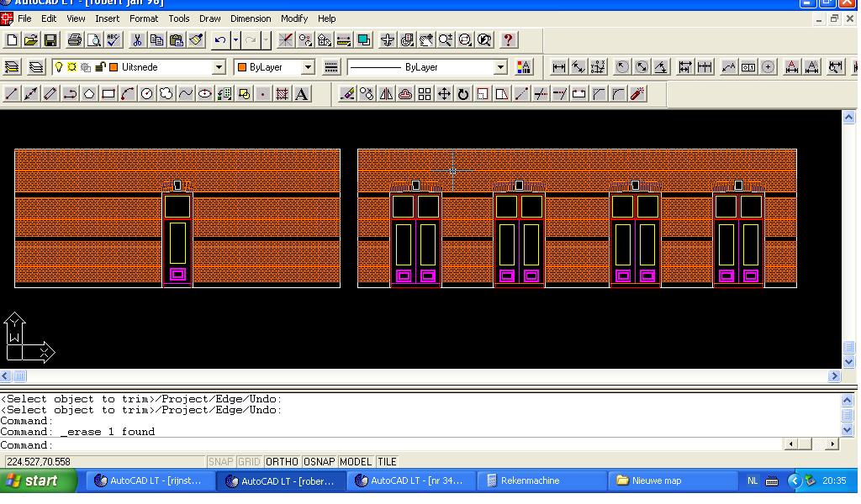This screenshot has width=861, height=504.
Task: Expand the ByLayer color dropdown
Action: click(308, 67)
